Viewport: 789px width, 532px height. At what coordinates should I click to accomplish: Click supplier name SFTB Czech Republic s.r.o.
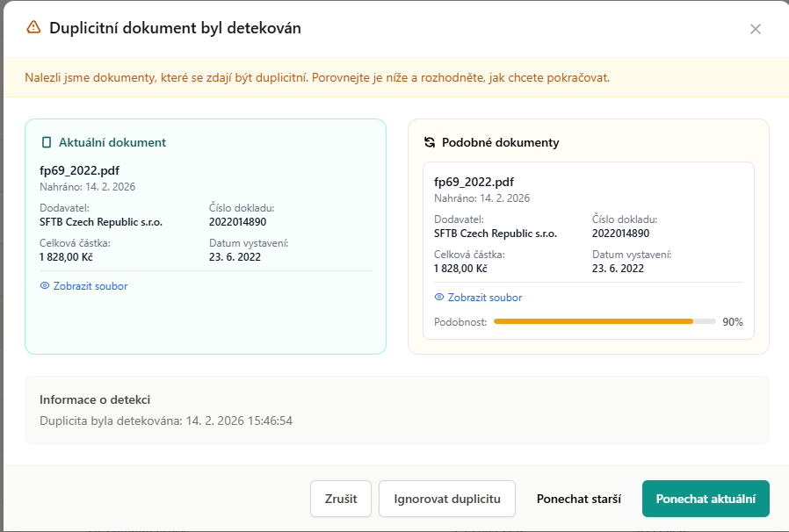coord(103,222)
